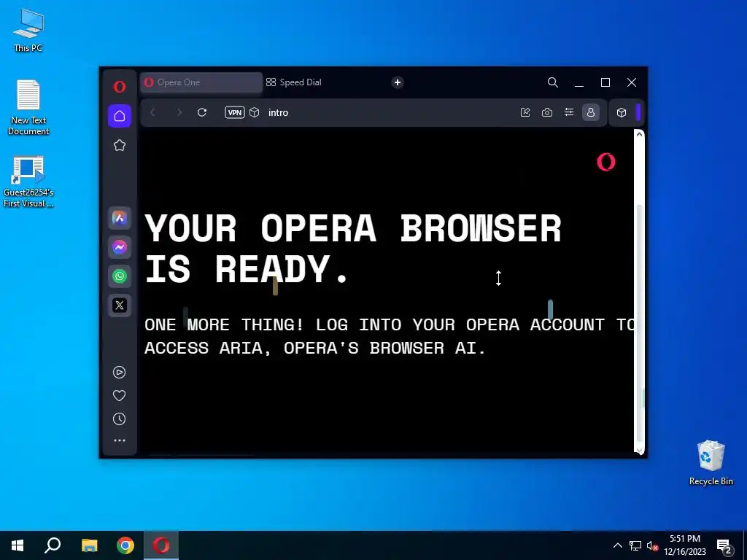Click Opera icon in the taskbar

161,545
